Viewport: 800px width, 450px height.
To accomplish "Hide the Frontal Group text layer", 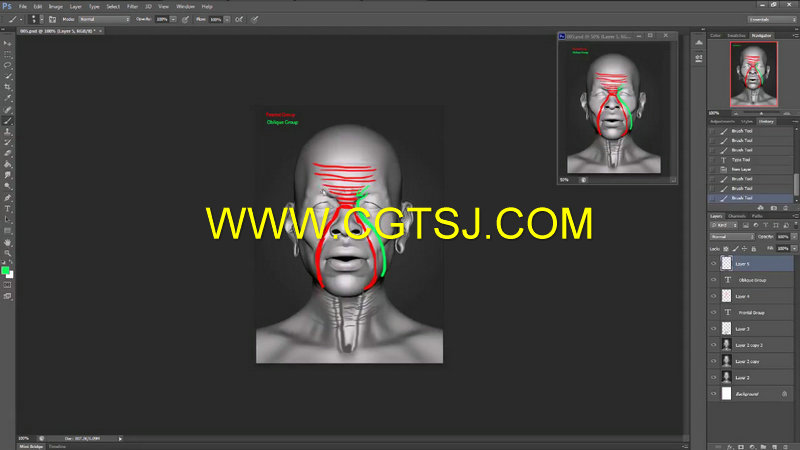I will click(713, 313).
